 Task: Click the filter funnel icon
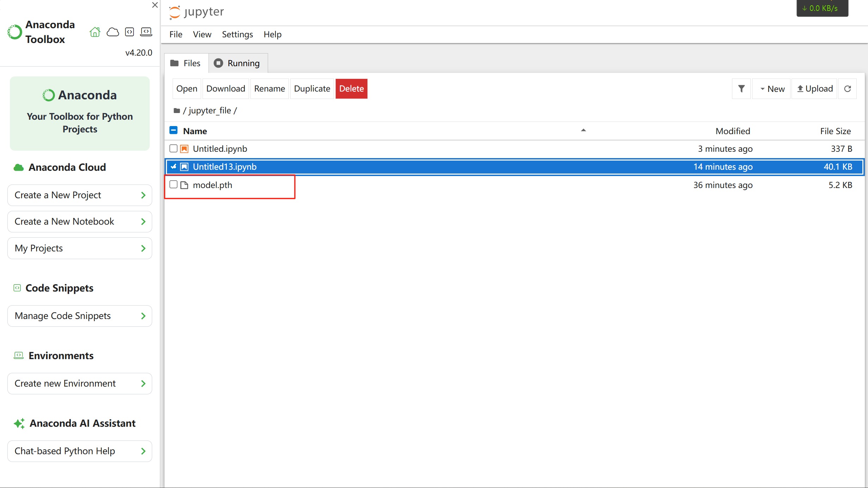[x=741, y=89]
